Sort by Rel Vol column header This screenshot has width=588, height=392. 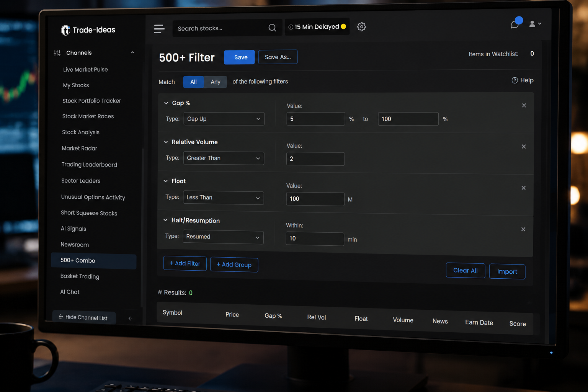[317, 317]
